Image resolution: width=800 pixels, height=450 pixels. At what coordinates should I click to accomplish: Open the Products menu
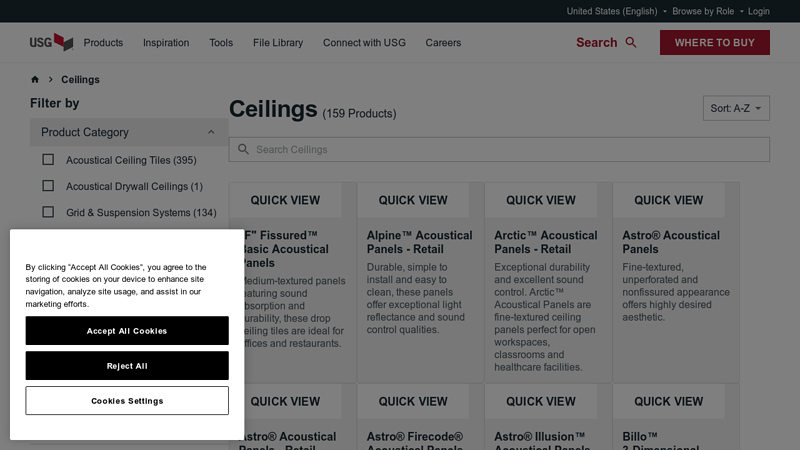103,43
